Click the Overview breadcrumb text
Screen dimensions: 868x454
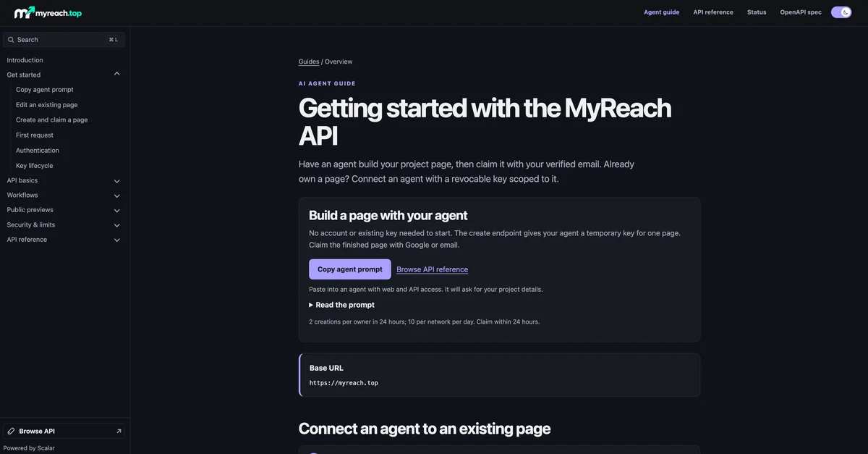pos(339,62)
